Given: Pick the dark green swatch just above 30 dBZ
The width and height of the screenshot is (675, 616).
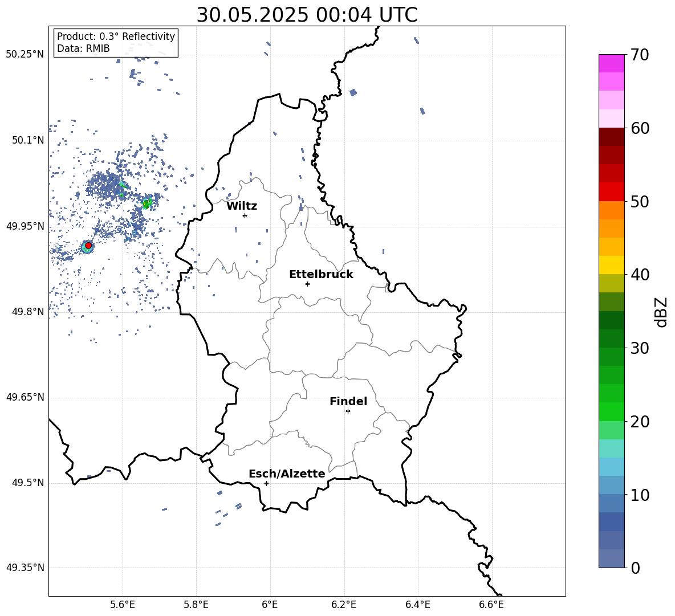Looking at the screenshot, I should coord(611,338).
